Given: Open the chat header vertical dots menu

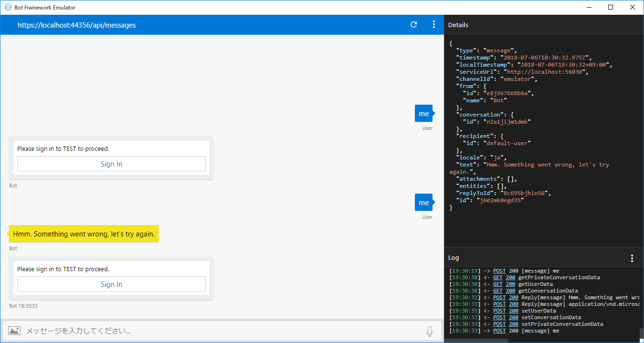Looking at the screenshot, I should tap(433, 25).
